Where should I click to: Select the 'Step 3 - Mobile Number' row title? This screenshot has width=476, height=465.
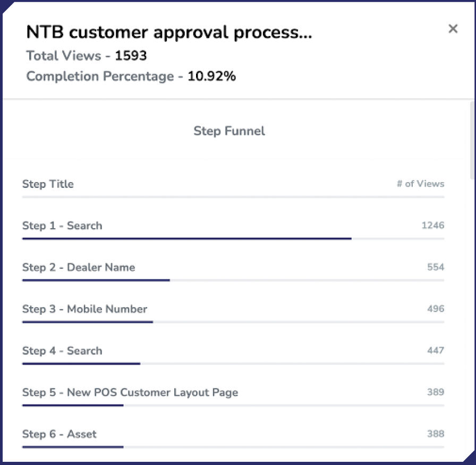84,309
